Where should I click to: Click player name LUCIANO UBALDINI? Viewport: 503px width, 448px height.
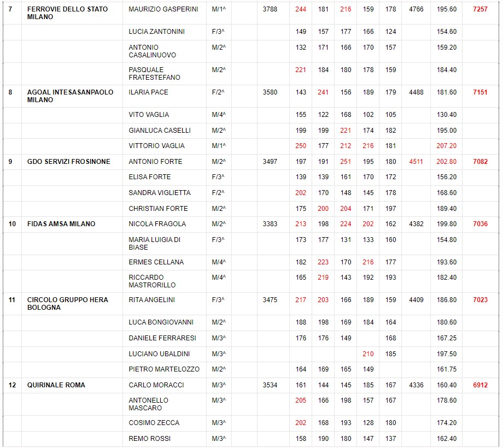pyautogui.click(x=159, y=354)
